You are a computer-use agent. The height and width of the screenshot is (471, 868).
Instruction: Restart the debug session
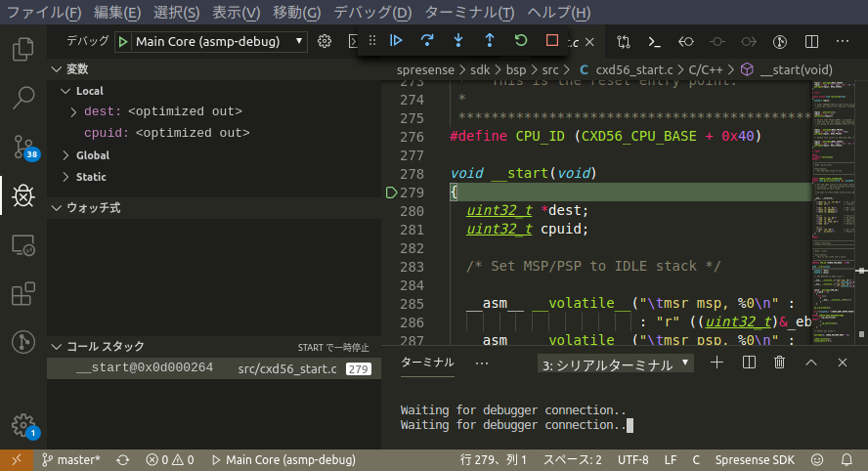pyautogui.click(x=520, y=40)
